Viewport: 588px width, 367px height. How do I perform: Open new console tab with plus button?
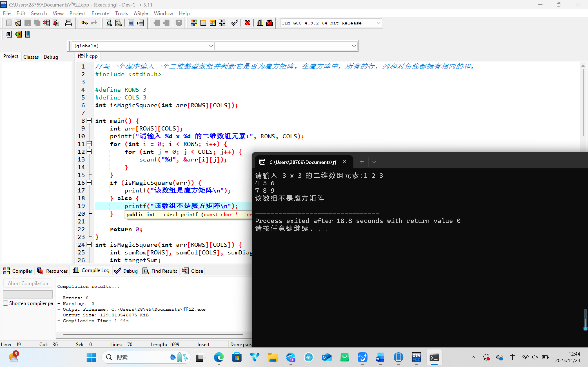pos(362,162)
